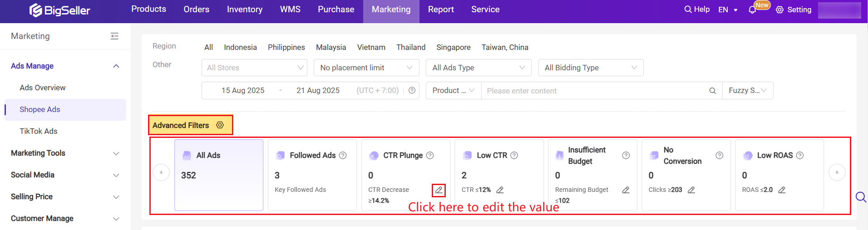Filter region to Singapore
Image resolution: width=868 pixels, height=230 pixels.
click(x=454, y=47)
